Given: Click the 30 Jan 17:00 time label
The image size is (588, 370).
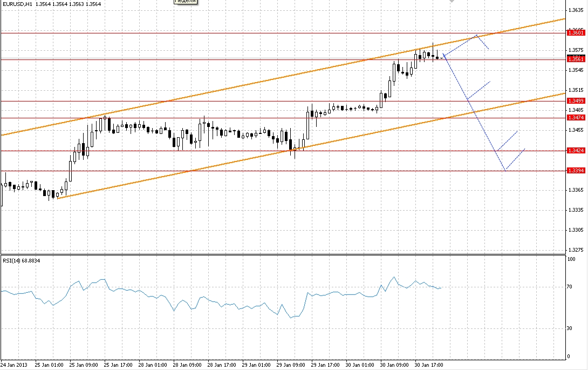Looking at the screenshot, I should [429, 365].
